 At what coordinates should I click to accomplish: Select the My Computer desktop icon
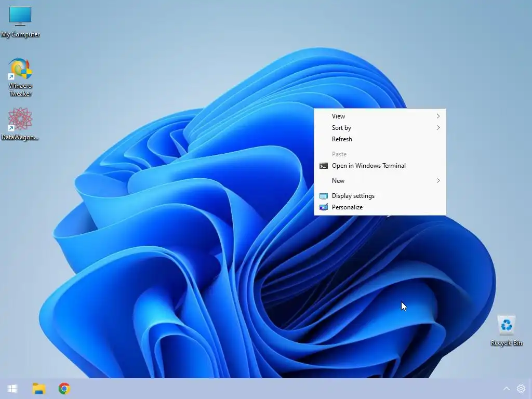[20, 22]
